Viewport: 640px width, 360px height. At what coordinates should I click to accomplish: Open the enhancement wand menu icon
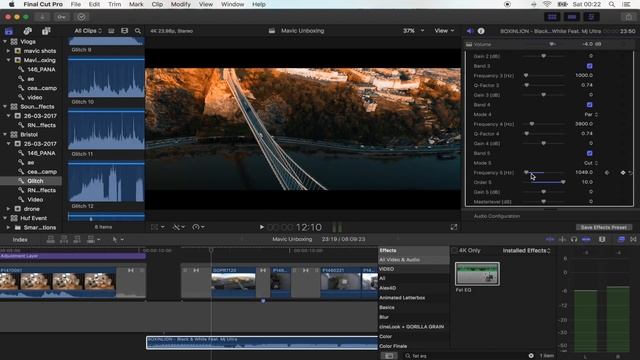[179, 227]
